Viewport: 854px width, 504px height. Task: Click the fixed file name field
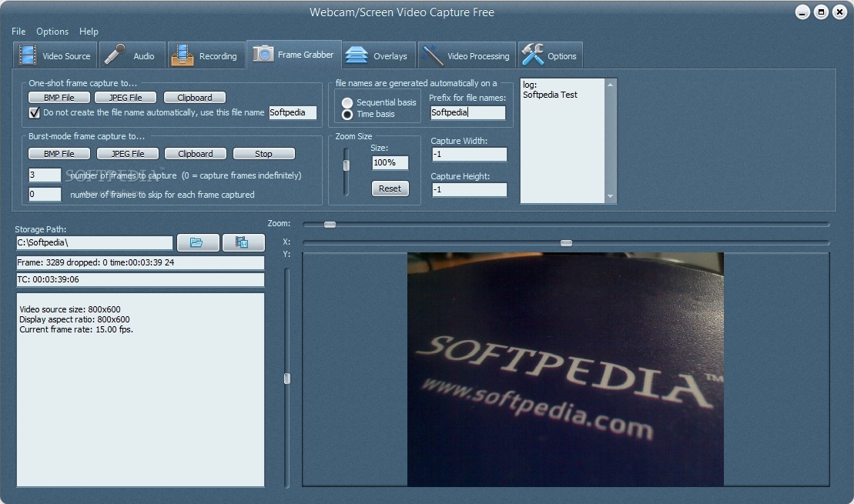(x=293, y=112)
